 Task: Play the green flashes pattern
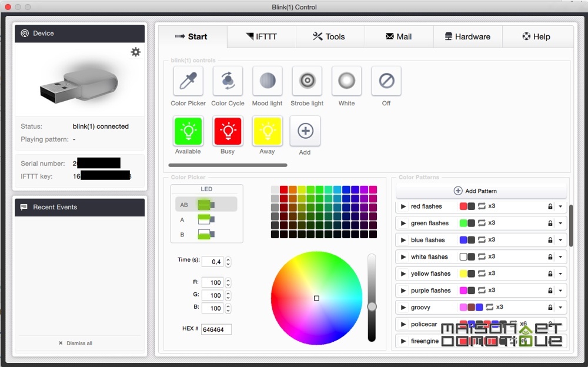tap(403, 223)
